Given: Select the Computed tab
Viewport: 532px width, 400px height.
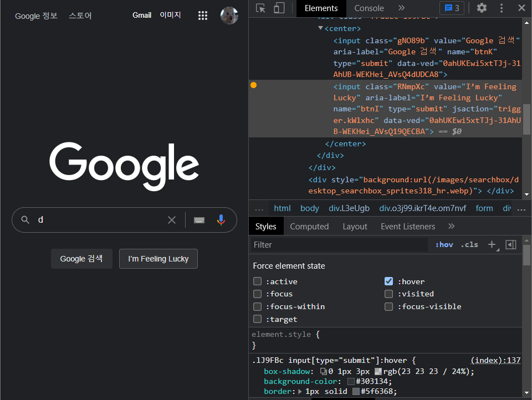Looking at the screenshot, I should [x=309, y=226].
